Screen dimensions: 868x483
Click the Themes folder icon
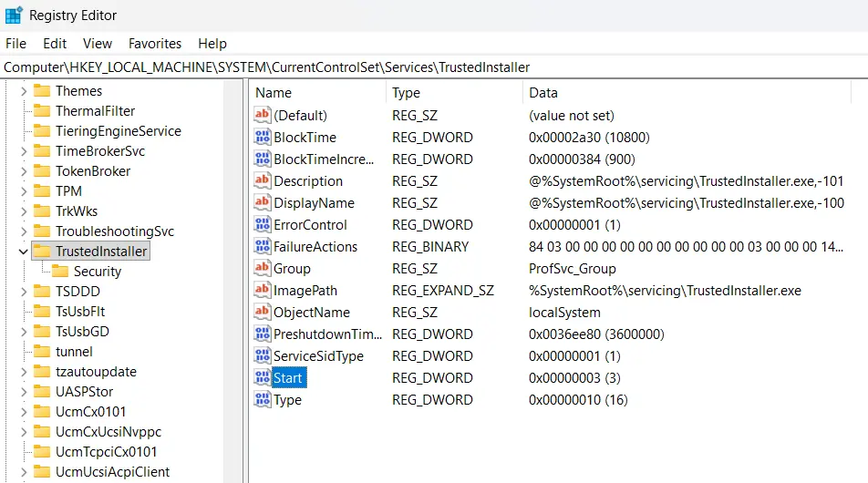click(42, 90)
